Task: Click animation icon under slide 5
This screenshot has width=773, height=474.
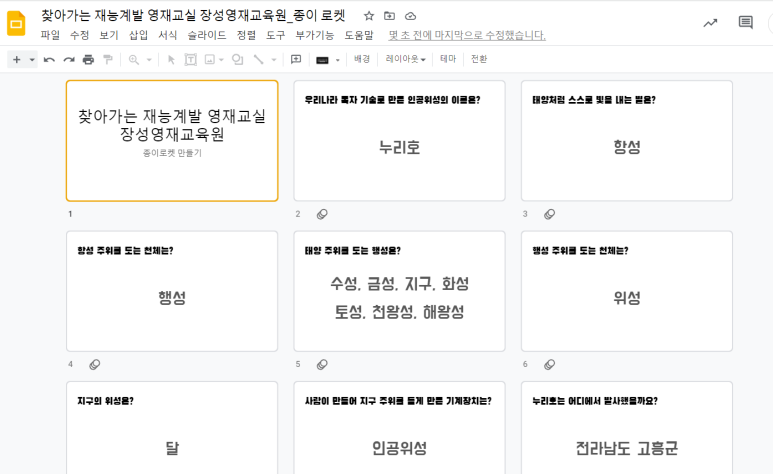Action: (322, 365)
